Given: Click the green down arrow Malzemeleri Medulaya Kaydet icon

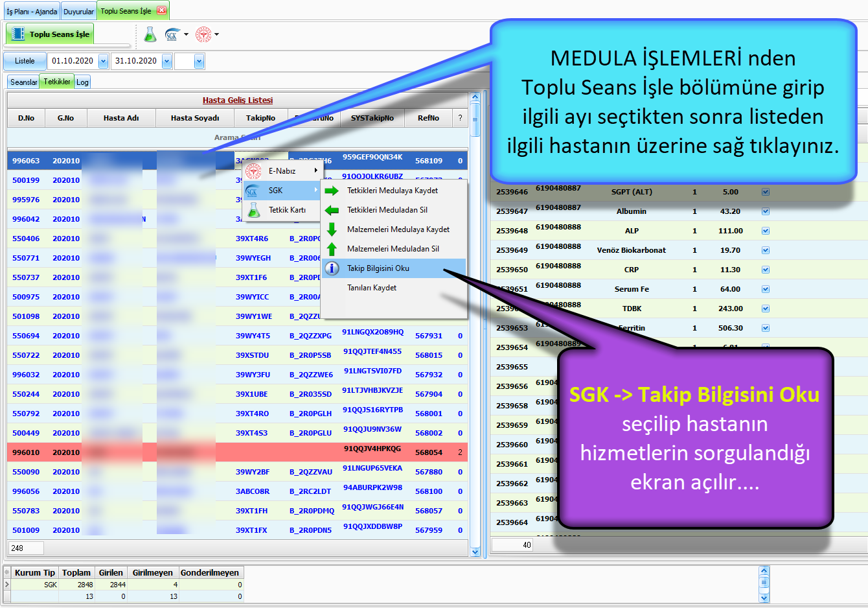Looking at the screenshot, I should tap(332, 229).
